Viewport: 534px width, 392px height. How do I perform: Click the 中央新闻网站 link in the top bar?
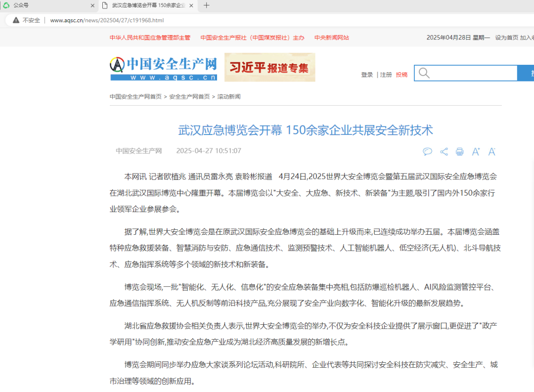tap(331, 37)
